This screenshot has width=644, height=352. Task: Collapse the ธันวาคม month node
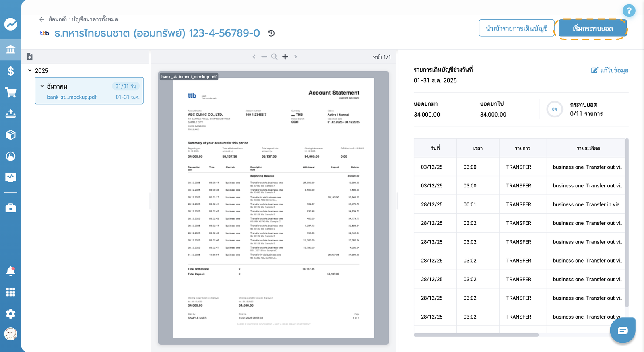42,86
